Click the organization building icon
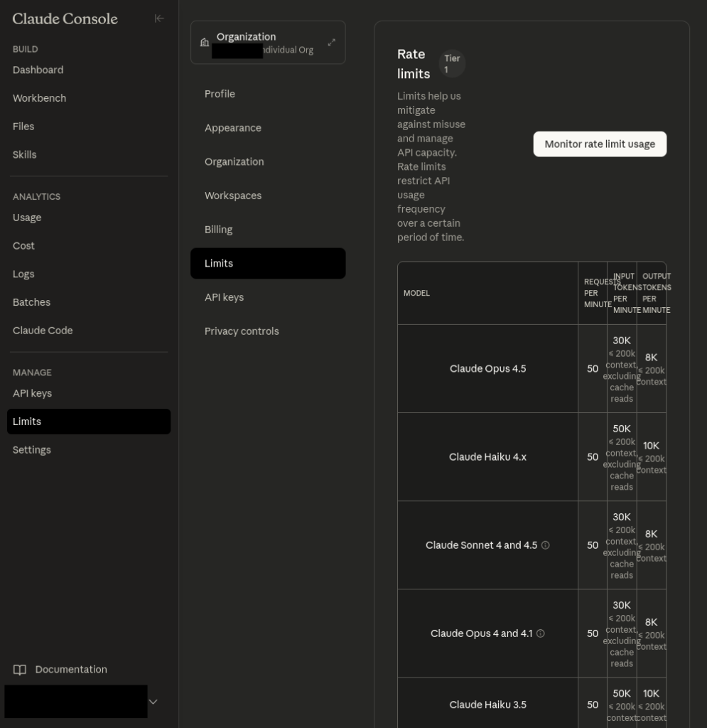Viewport: 707px width, 728px height. click(205, 43)
